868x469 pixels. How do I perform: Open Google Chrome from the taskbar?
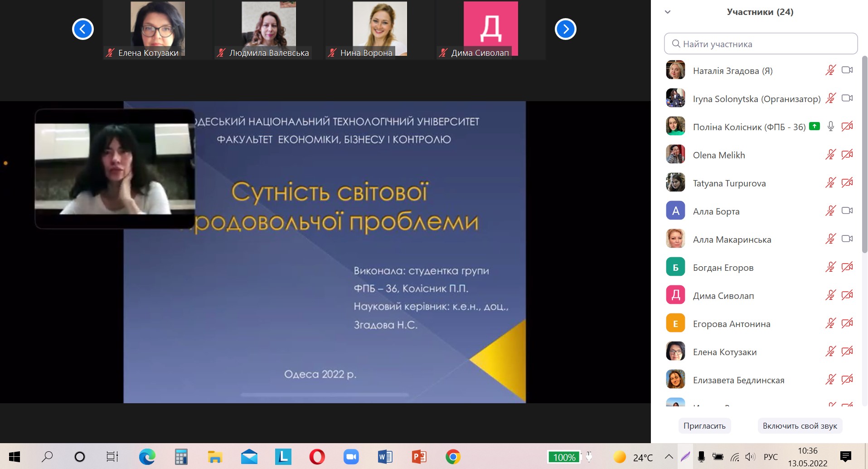tap(453, 457)
